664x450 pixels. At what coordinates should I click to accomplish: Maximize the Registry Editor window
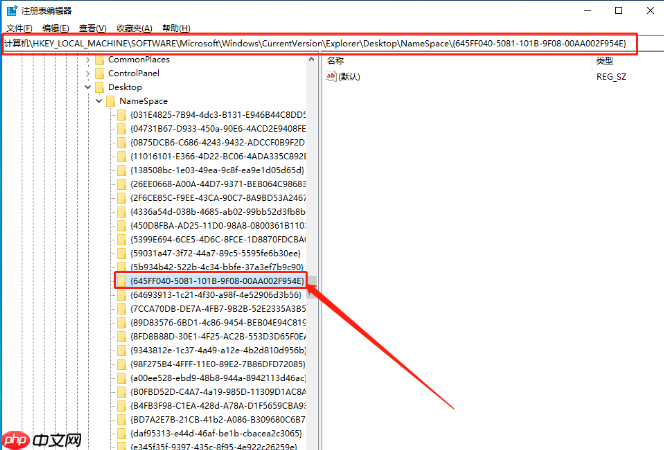(618, 11)
